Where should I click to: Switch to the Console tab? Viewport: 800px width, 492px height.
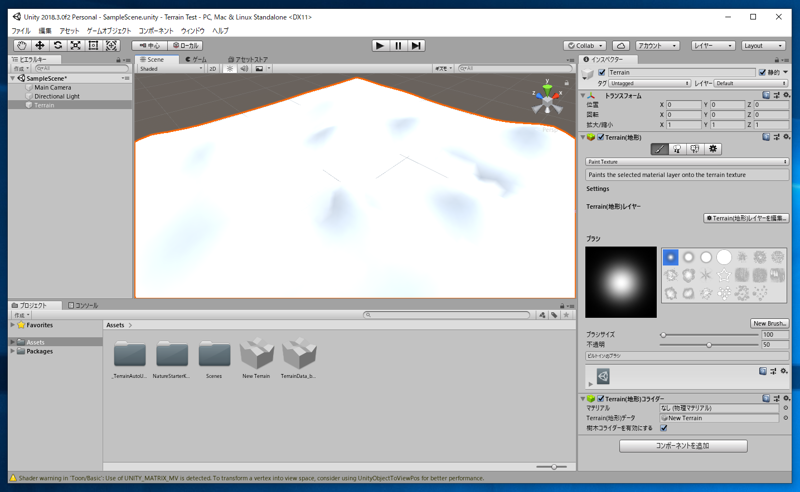coord(83,305)
